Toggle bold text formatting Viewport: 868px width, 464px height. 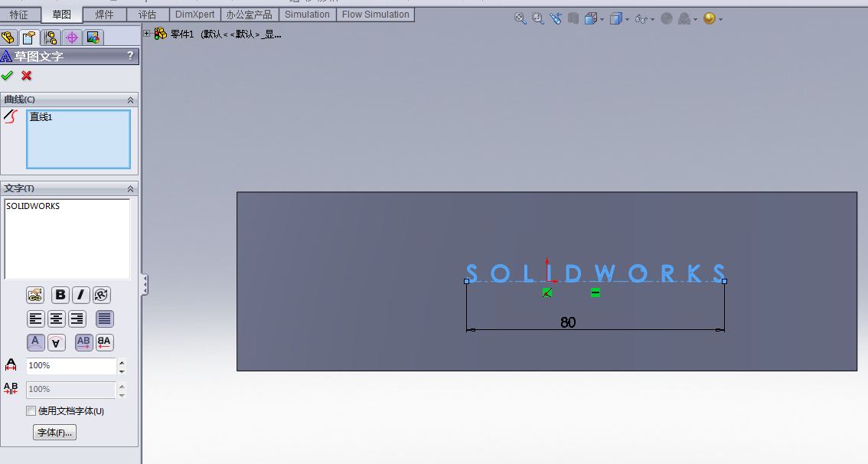60,295
